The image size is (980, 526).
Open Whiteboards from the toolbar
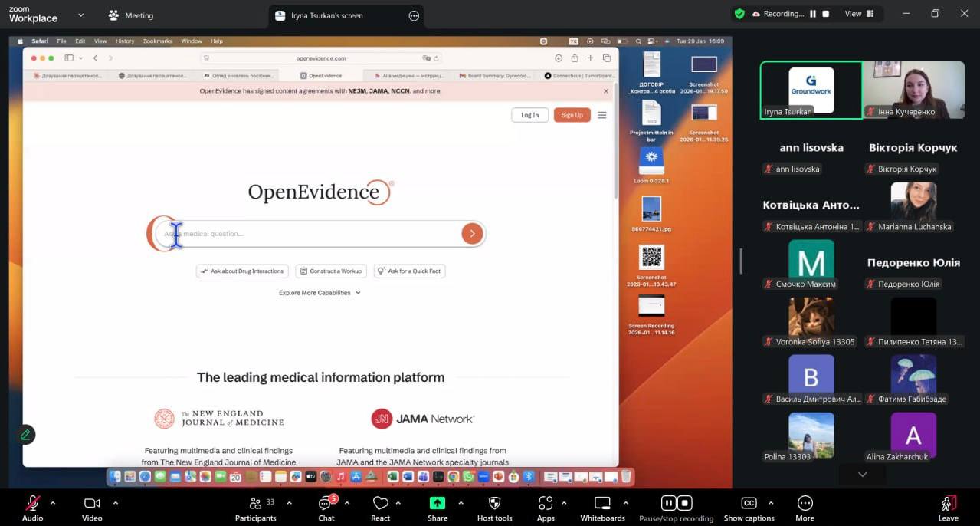[x=602, y=504]
